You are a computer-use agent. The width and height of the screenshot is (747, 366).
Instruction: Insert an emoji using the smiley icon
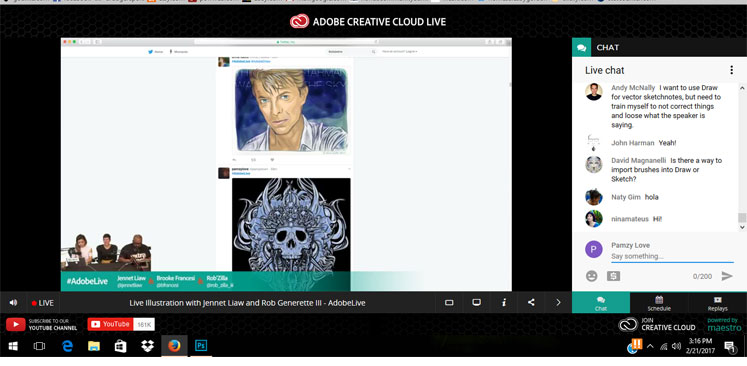592,276
